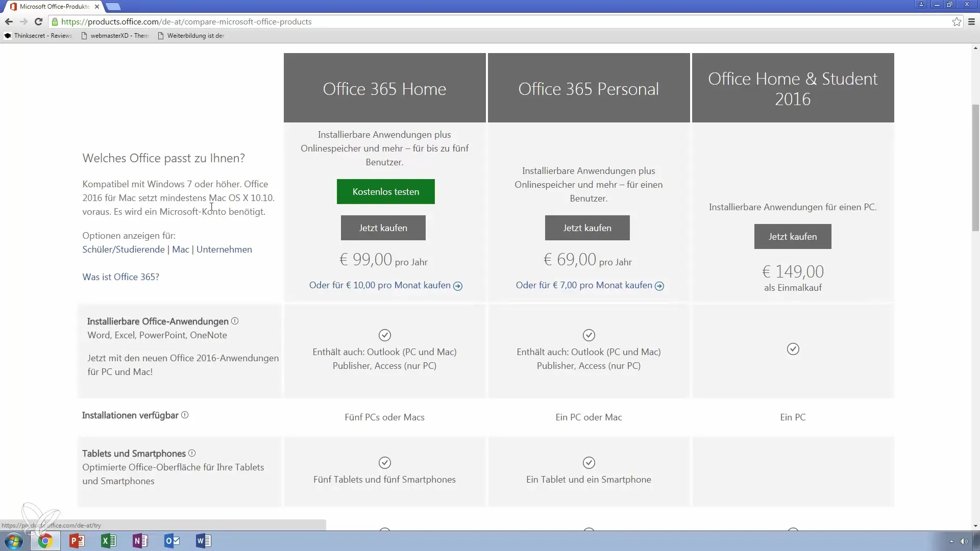Click checkmark above Ein Tablet und ein Smartphone
The height and width of the screenshot is (551, 980).
[589, 463]
